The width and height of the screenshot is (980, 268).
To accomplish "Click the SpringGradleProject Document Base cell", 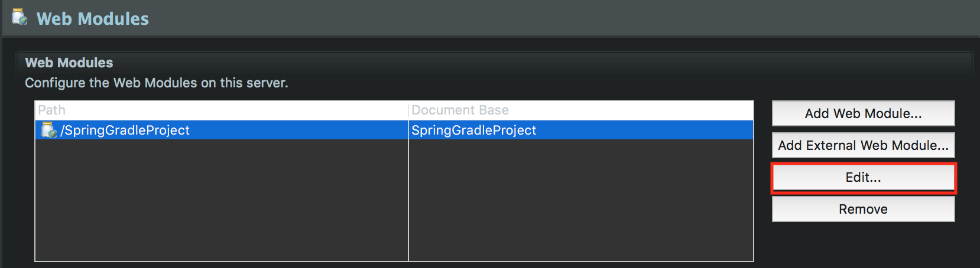I will (x=473, y=130).
